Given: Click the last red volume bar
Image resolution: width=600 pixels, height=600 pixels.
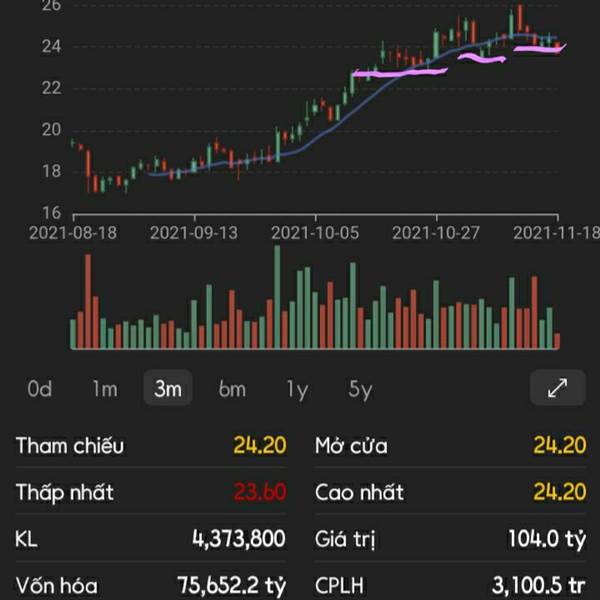Looking at the screenshot, I should pyautogui.click(x=557, y=341).
